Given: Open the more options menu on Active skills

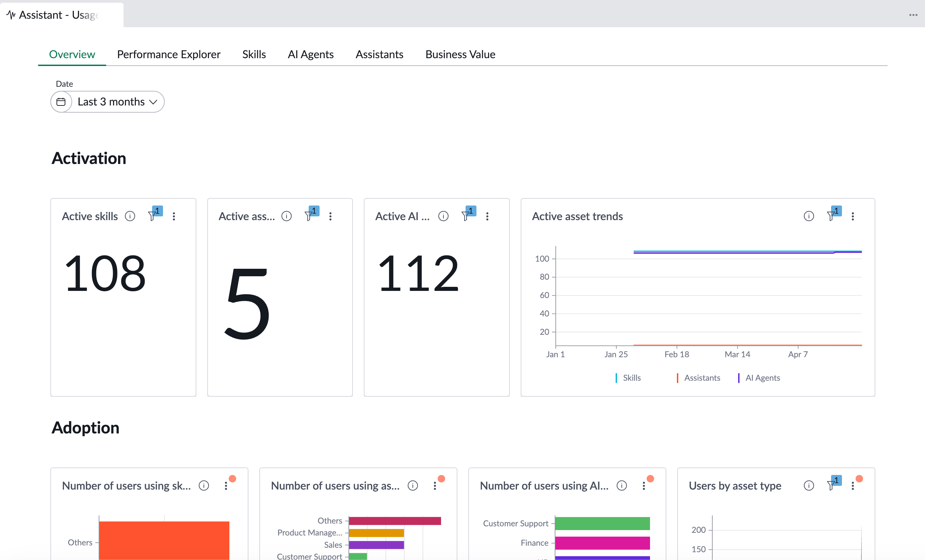Looking at the screenshot, I should [x=174, y=216].
